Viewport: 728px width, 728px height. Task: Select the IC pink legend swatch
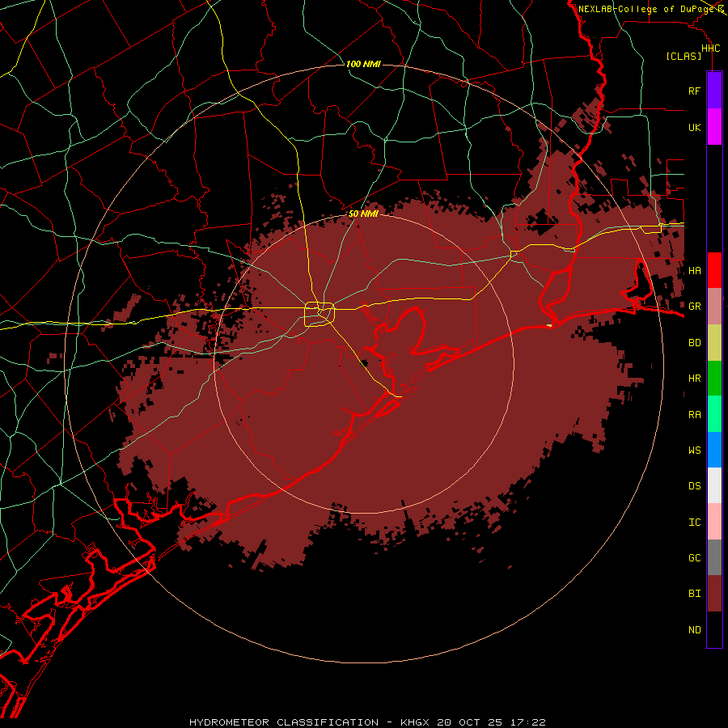(x=714, y=522)
